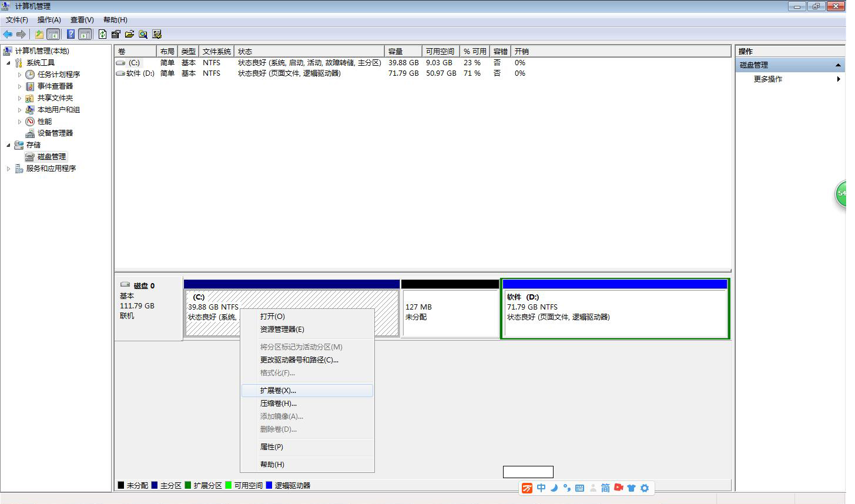
Task: Open the 查看(V) menu
Action: [x=82, y=20]
